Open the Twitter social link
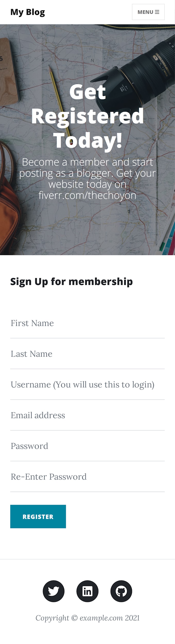175x644 pixels. pyautogui.click(x=54, y=591)
